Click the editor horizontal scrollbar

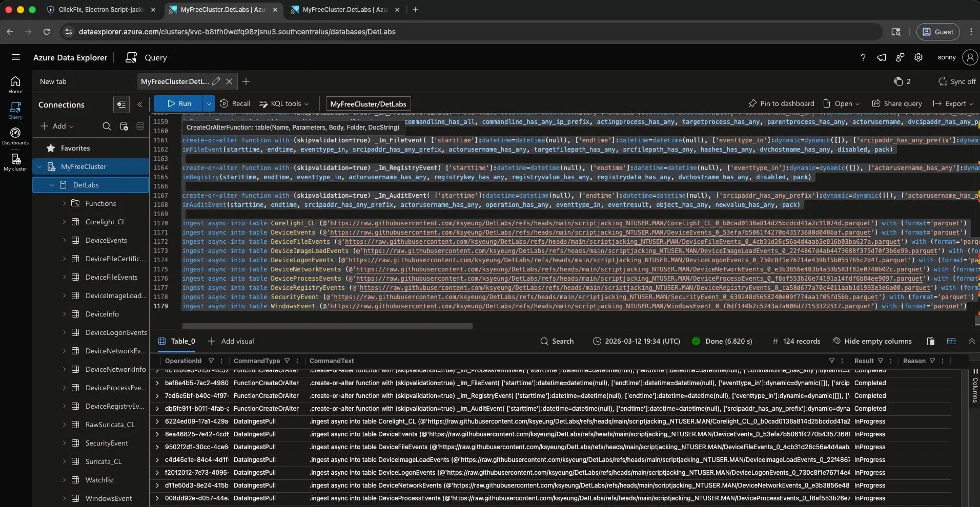(328, 326)
